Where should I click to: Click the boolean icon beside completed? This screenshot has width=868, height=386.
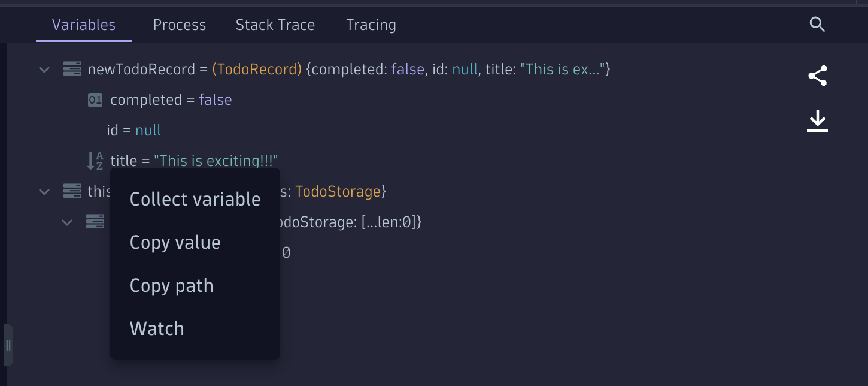click(x=95, y=100)
